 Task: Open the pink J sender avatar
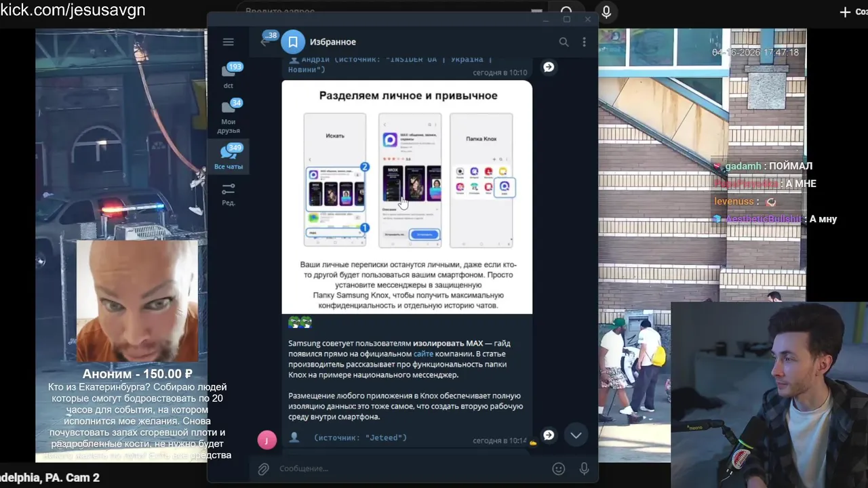click(267, 440)
